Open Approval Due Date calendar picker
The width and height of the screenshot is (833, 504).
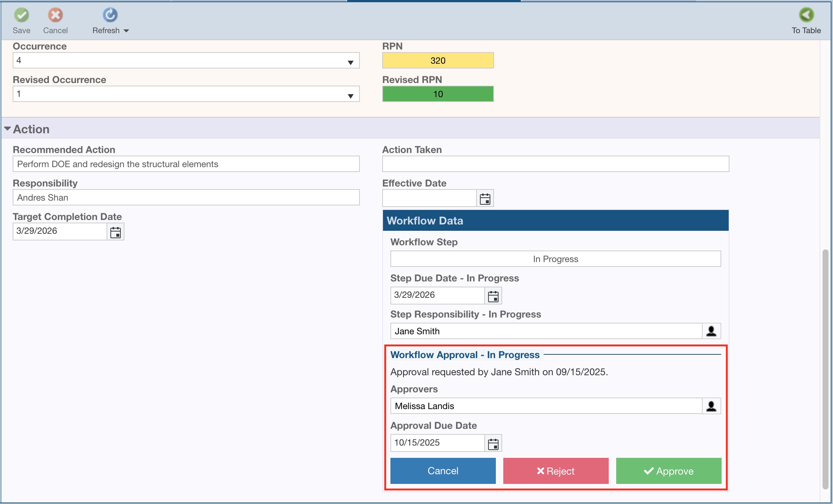pyautogui.click(x=493, y=444)
